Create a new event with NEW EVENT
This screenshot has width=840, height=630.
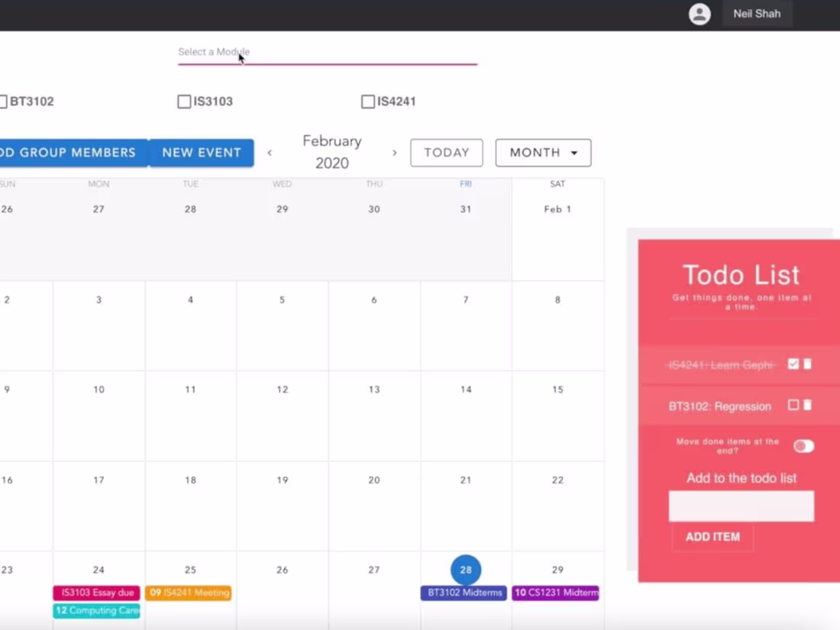click(x=201, y=153)
